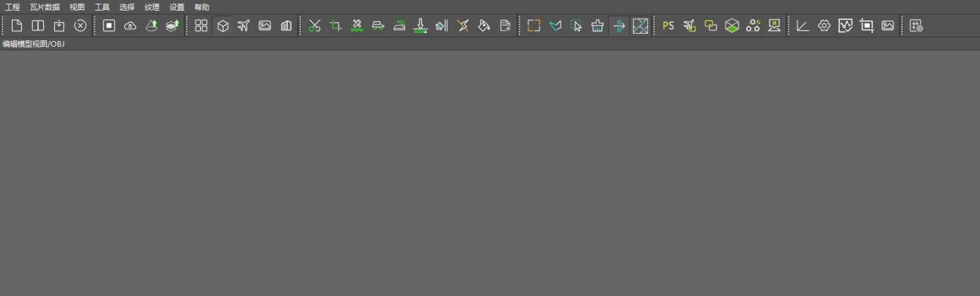Click the cleaning brush icon
Viewport: 980px width, 296px height.
[x=597, y=26]
